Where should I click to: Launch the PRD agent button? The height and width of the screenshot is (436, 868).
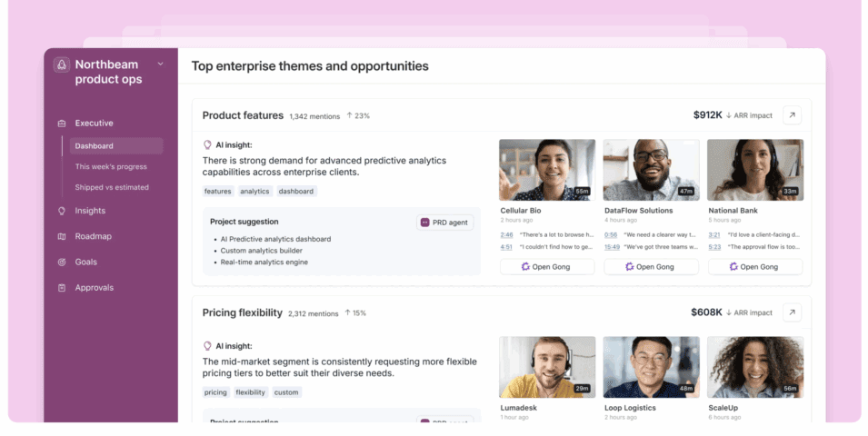tap(445, 223)
